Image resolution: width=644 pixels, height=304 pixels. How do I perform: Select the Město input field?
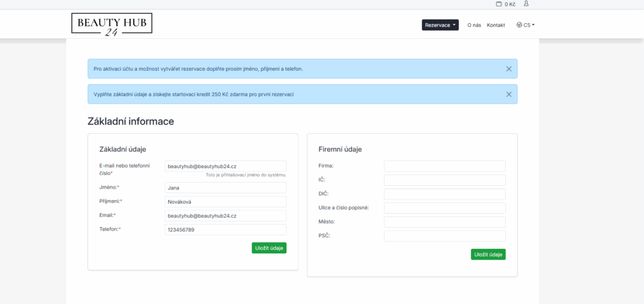click(x=444, y=222)
